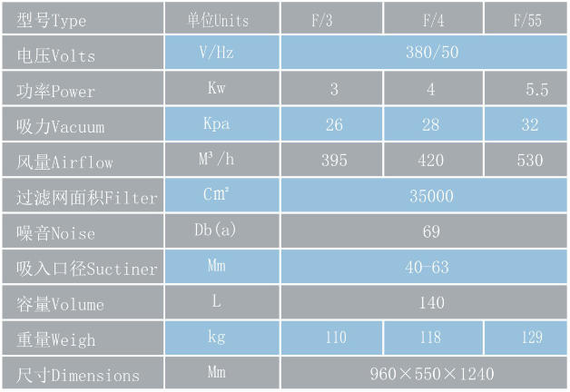This screenshot has height=392, width=570.
Task: Select the 28 vacuum value cell
Action: pos(432,125)
